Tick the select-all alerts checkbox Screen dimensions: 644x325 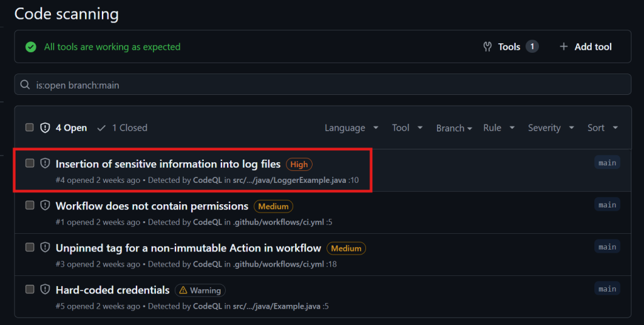pos(30,128)
